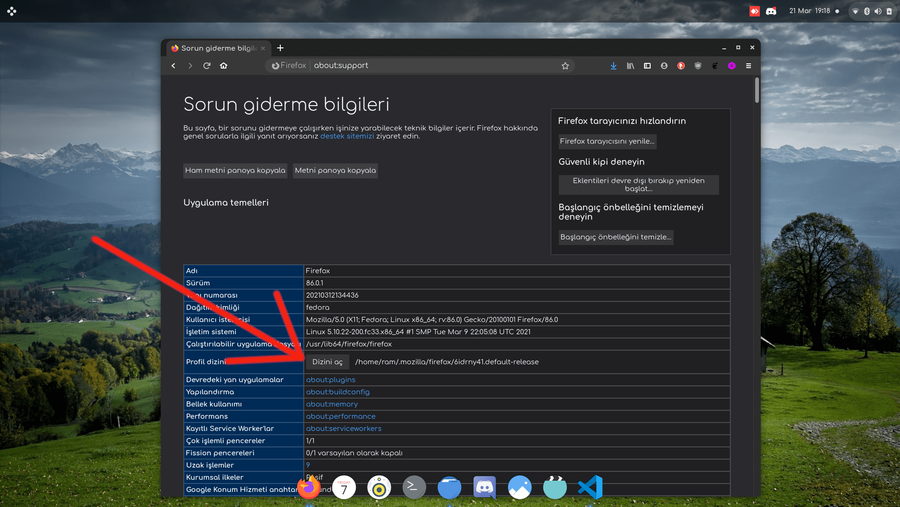The height and width of the screenshot is (507, 900).
Task: Click the Firefox identity label in the address bar
Action: click(x=289, y=65)
